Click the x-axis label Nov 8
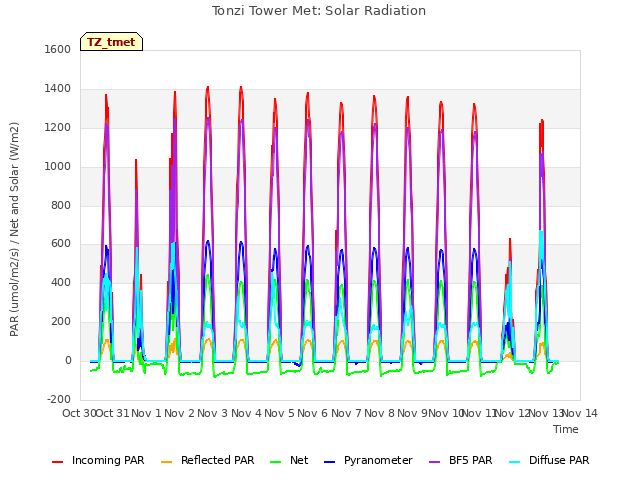 pyautogui.click(x=380, y=413)
